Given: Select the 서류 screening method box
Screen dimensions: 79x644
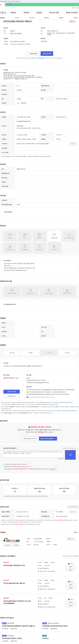Looking at the screenshot, I should (x=12, y=353).
